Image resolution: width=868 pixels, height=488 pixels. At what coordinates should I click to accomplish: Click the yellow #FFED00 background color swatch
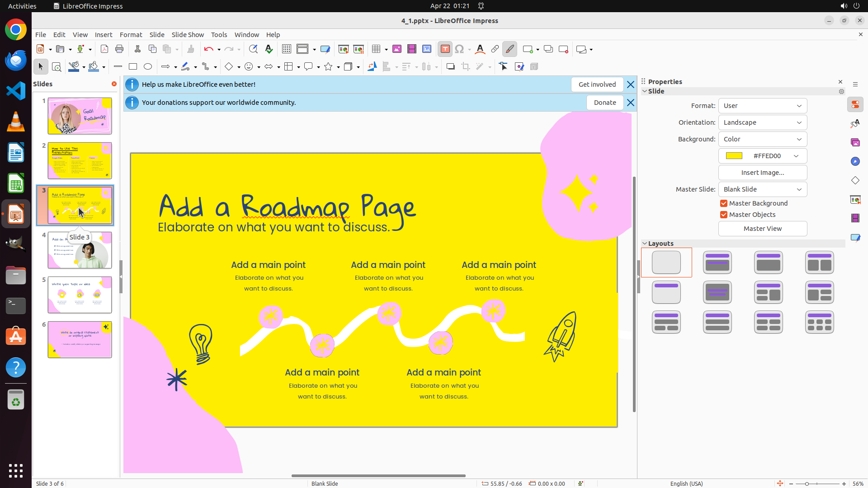pos(734,156)
